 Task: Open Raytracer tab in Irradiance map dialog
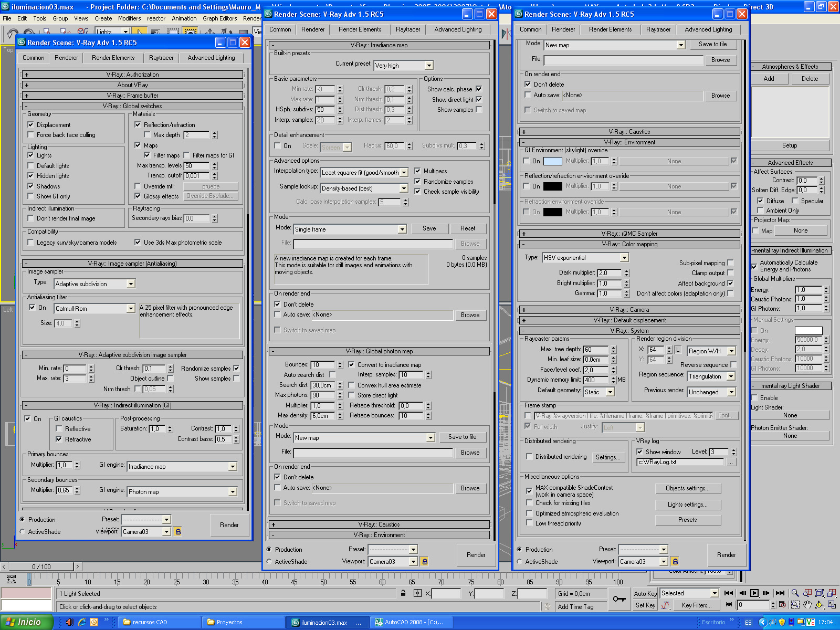[408, 29]
